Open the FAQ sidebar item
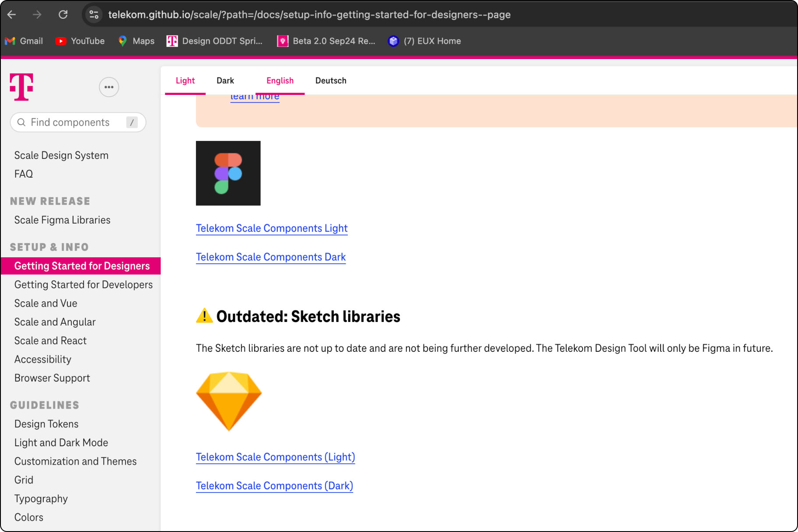The width and height of the screenshot is (798, 532). click(x=24, y=174)
